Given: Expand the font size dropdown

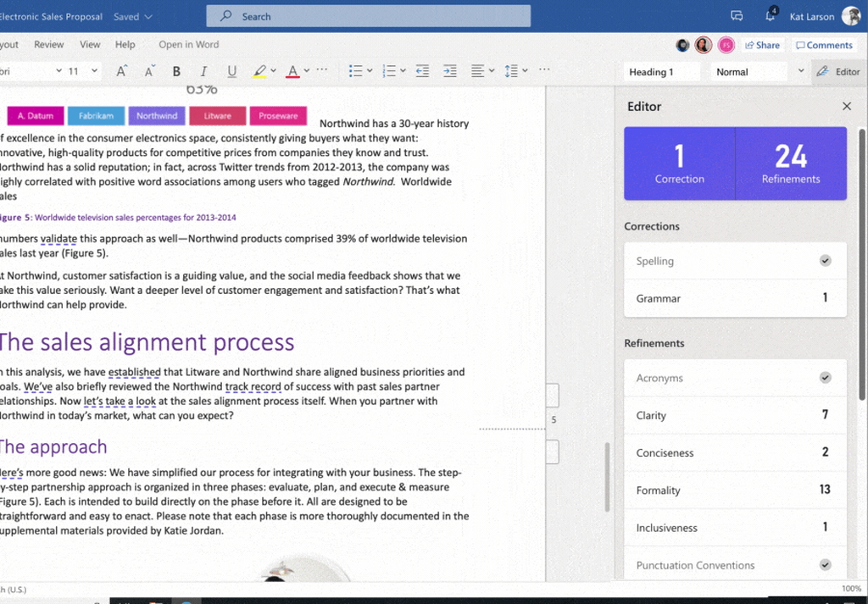Looking at the screenshot, I should point(93,71).
